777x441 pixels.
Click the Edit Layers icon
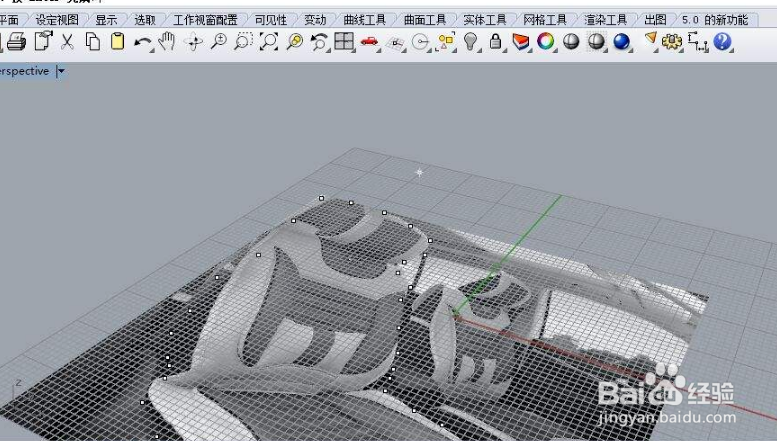(520, 42)
